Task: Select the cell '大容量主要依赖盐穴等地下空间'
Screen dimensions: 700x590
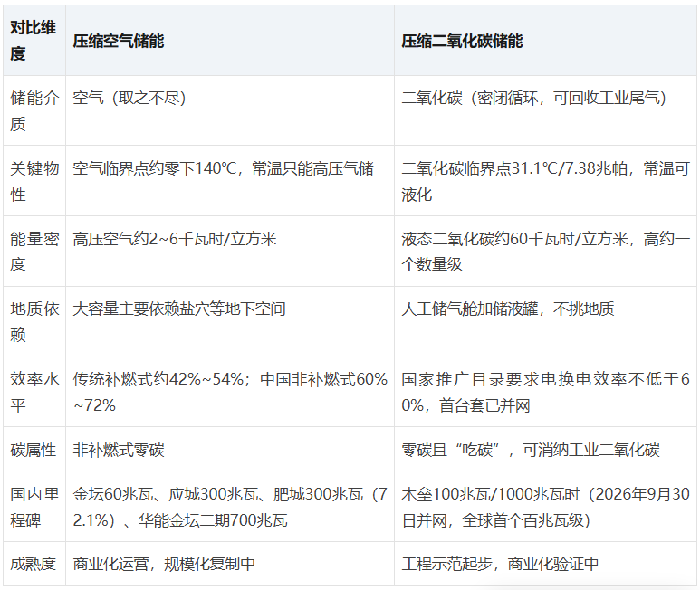Action: click(x=230, y=321)
